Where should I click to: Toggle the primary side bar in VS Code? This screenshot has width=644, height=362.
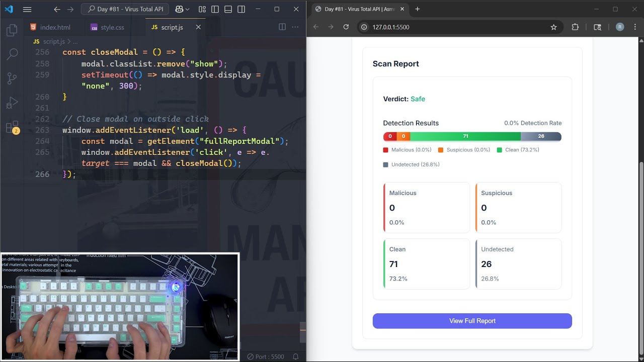coord(215,9)
